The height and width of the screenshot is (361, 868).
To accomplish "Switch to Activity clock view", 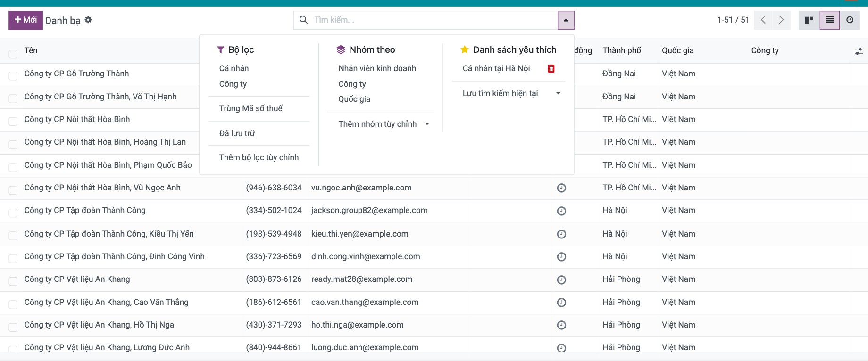I will click(x=850, y=20).
